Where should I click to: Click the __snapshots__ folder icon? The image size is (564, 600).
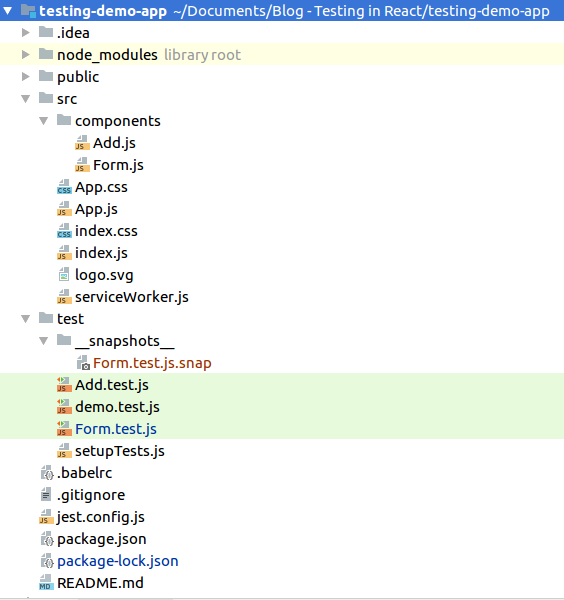(x=64, y=340)
